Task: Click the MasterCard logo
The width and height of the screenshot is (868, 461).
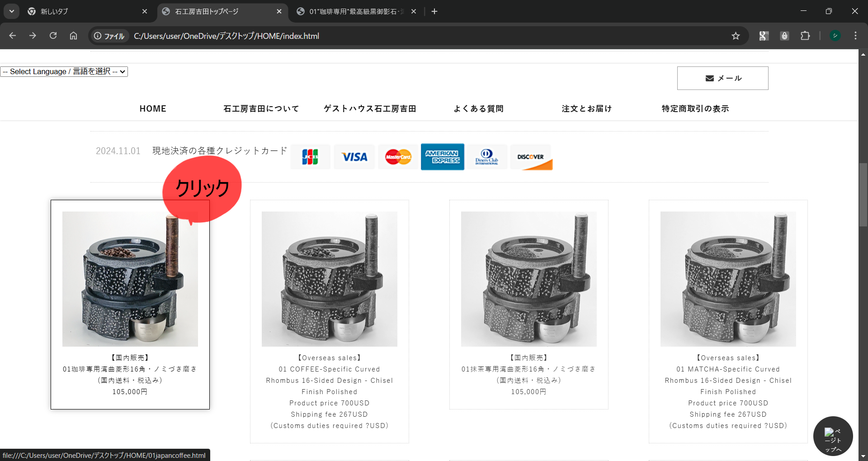Action: (x=398, y=157)
